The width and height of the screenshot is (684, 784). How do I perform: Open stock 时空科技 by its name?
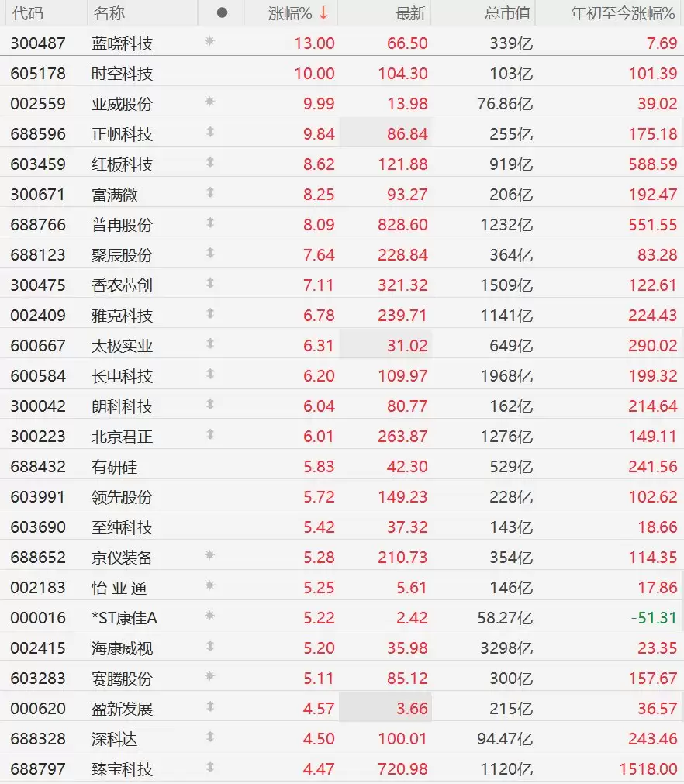coord(122,74)
